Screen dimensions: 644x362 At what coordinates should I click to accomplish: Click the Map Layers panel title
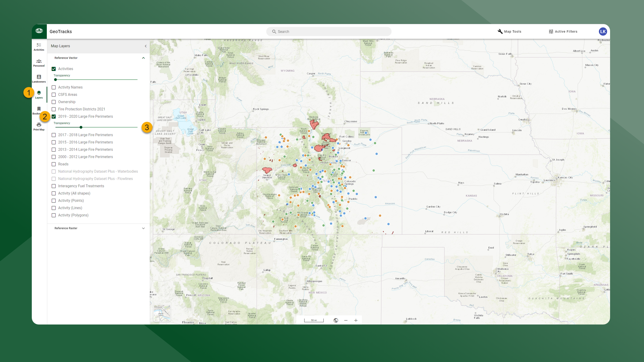point(60,46)
